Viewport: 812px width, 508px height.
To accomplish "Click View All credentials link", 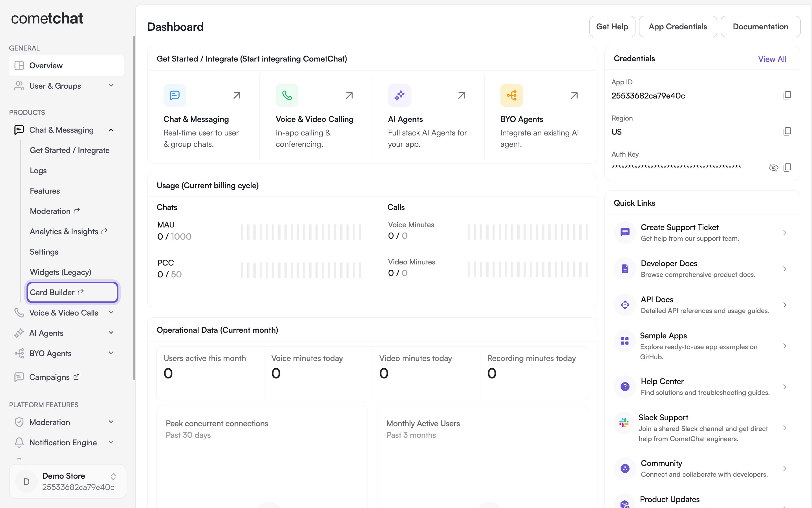I will pos(772,59).
